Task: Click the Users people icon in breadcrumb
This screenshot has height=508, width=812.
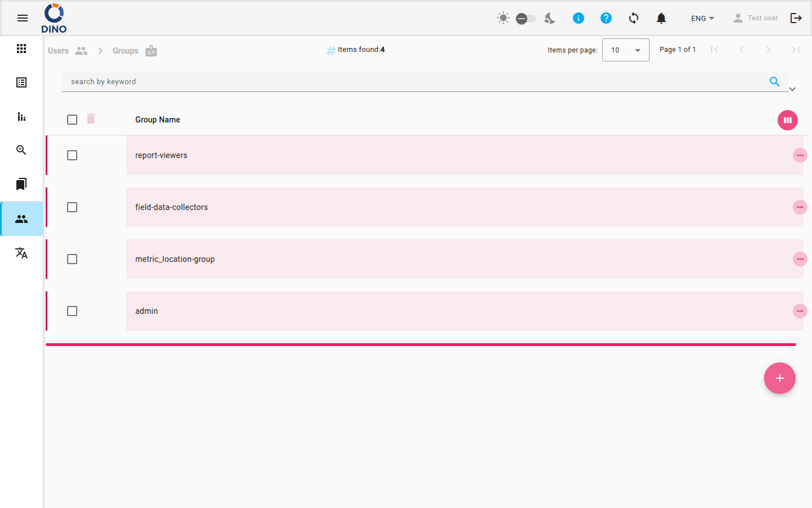Action: point(81,51)
